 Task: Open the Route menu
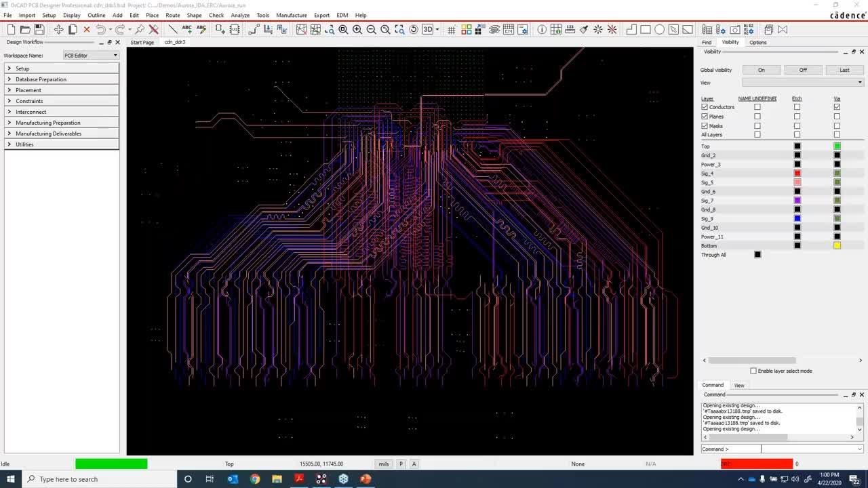point(172,15)
